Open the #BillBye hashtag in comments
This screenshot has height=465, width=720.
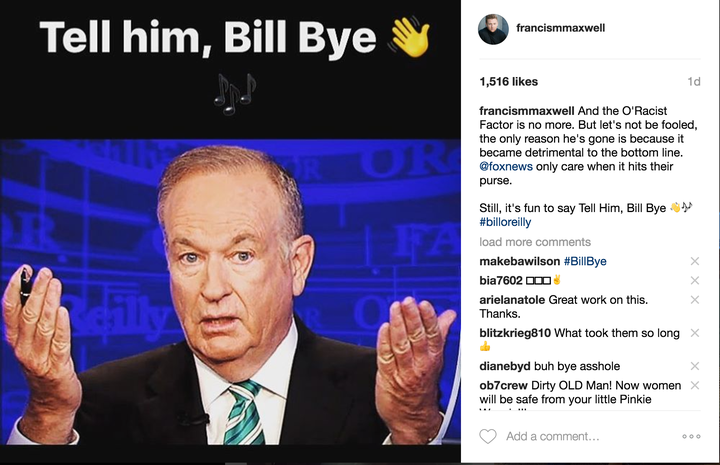585,261
